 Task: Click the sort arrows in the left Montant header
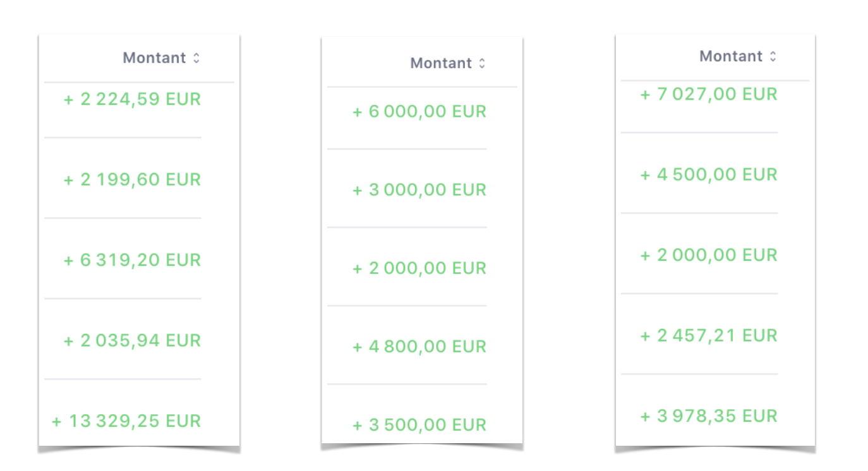[x=196, y=58]
